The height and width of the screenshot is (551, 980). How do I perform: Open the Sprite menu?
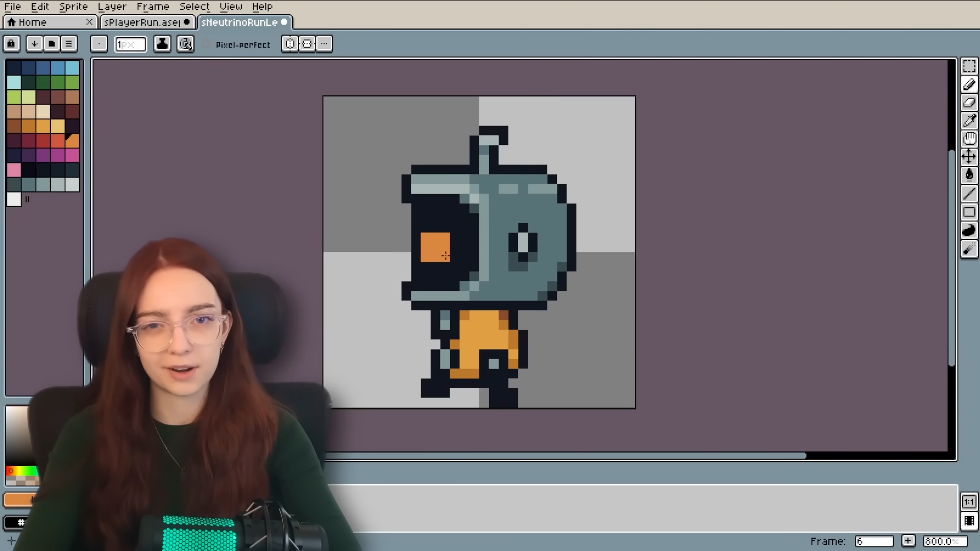(x=73, y=7)
